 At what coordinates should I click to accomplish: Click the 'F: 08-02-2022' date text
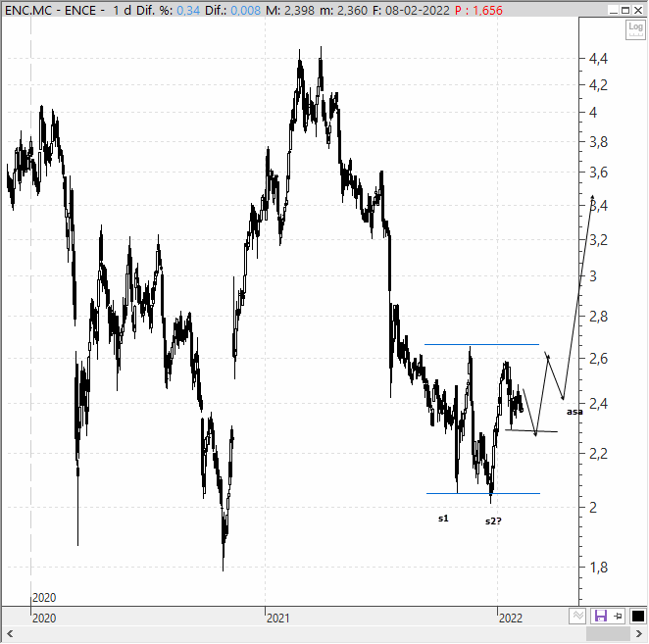click(x=411, y=11)
